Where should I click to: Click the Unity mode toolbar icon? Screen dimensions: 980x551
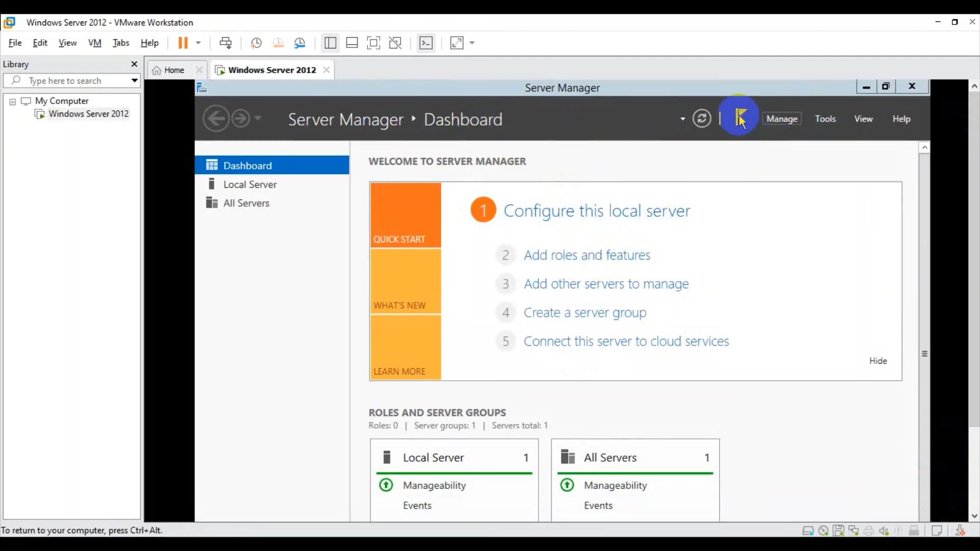[396, 43]
